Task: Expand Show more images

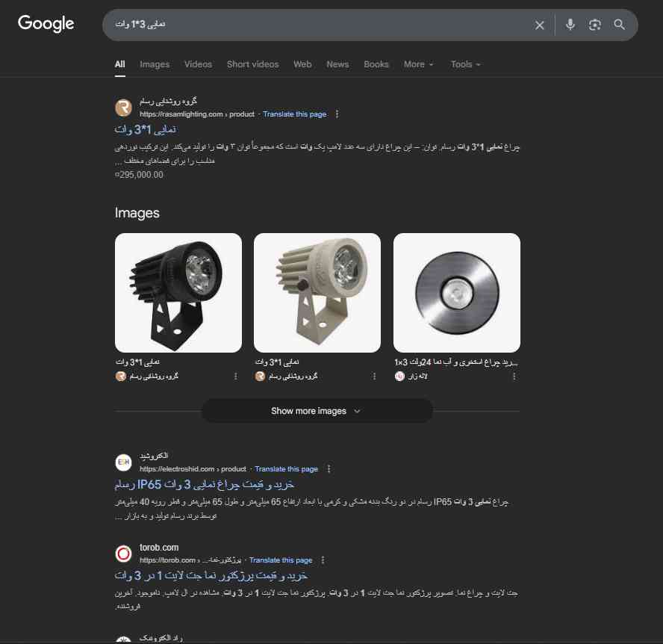Action: click(x=317, y=411)
